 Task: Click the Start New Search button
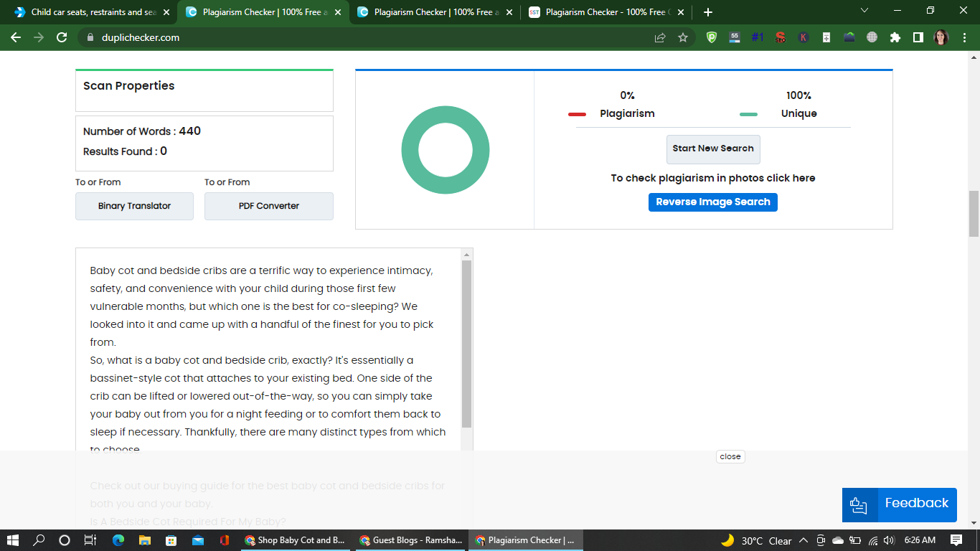(x=713, y=149)
